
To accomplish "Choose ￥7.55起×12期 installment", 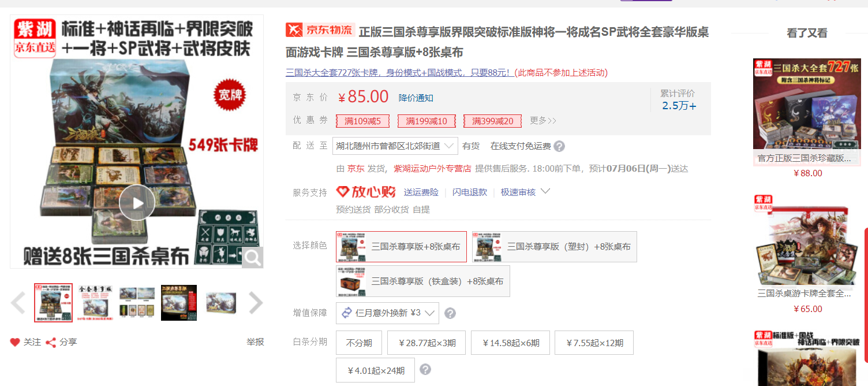I will point(594,343).
